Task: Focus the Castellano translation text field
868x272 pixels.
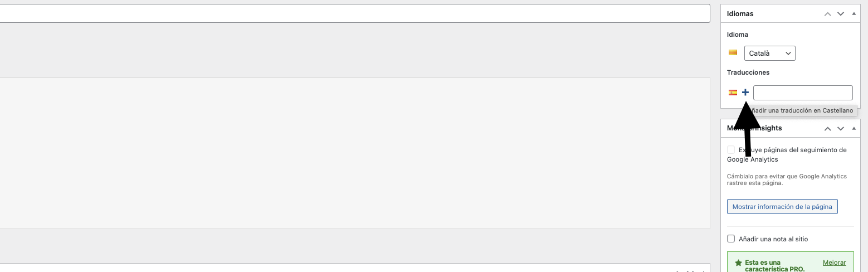Action: [x=803, y=93]
